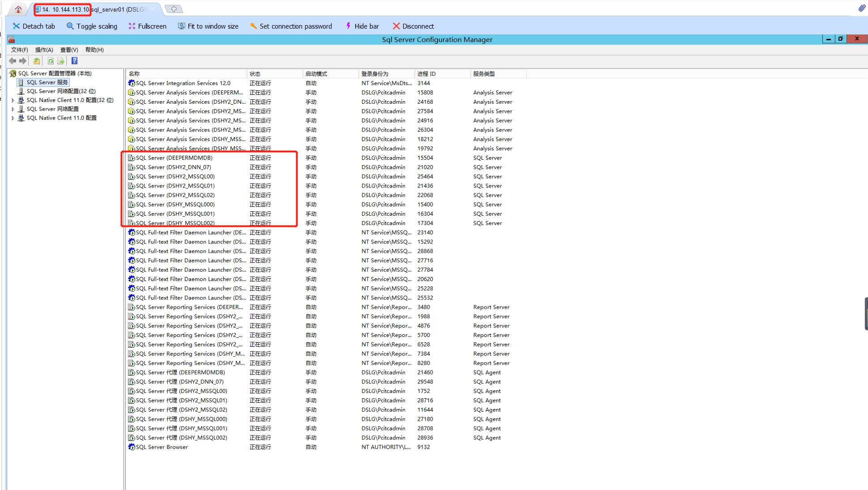Open the 操作(A) menu
Screen dimensions: 868x490
pos(44,50)
